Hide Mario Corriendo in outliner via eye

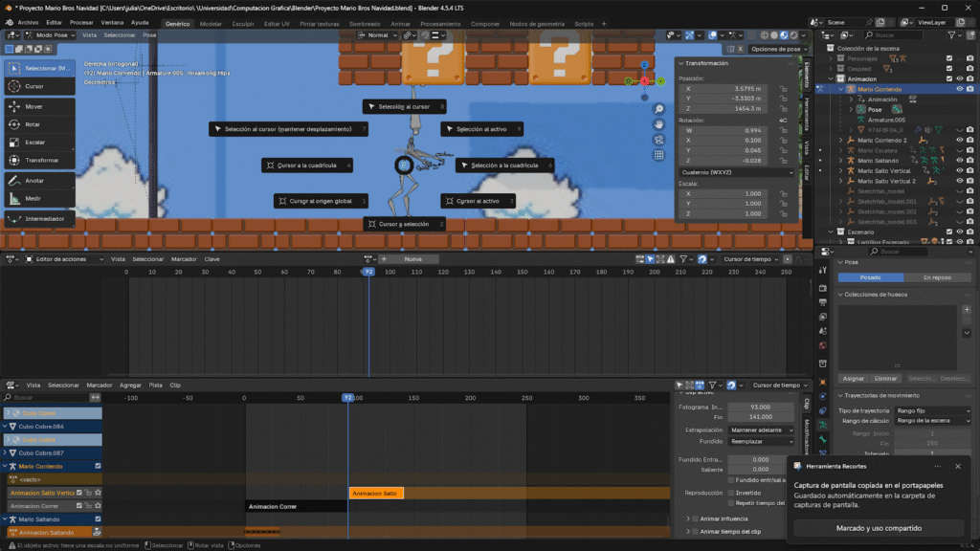coord(959,89)
